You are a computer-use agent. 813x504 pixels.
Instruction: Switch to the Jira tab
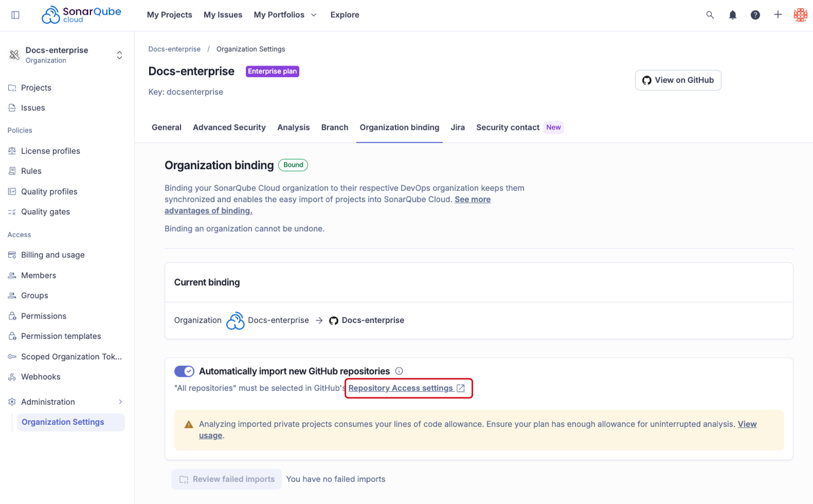coord(457,127)
